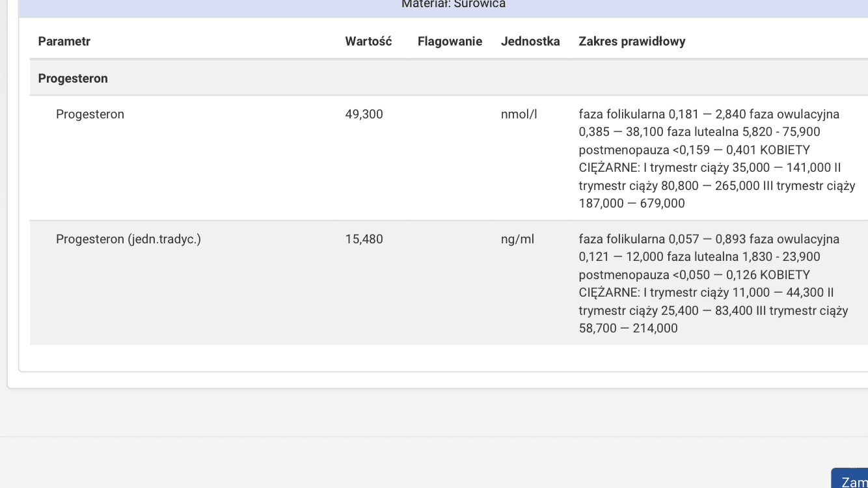The width and height of the screenshot is (868, 488).
Task: Select the bold Progesteron group row
Action: click(73, 79)
